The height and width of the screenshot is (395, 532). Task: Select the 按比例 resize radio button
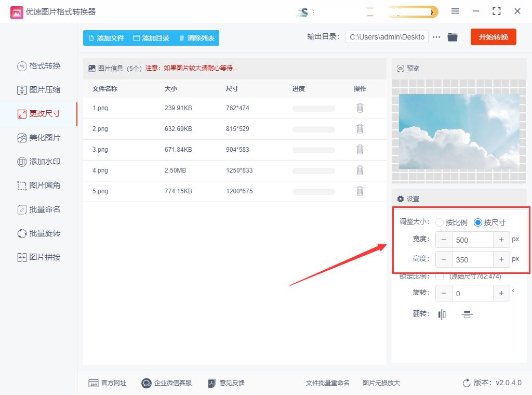coord(440,222)
